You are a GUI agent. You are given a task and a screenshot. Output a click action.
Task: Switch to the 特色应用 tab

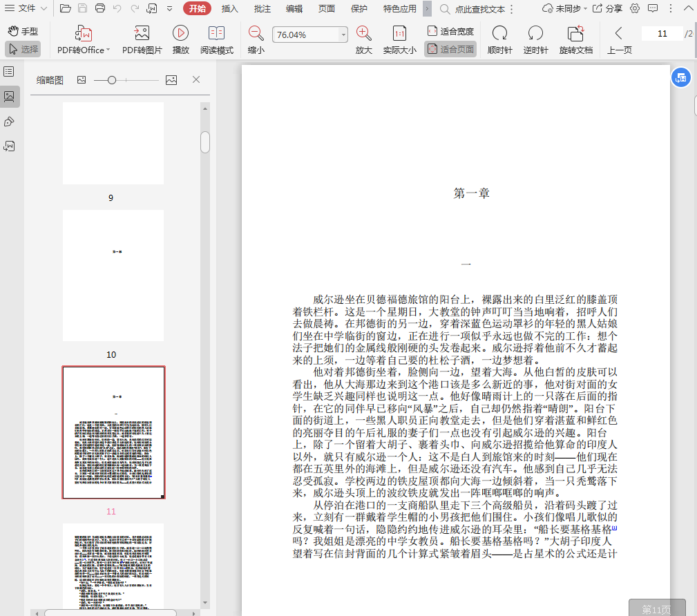[400, 8]
